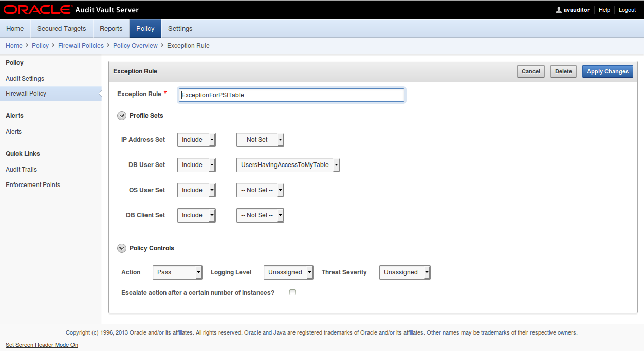The image size is (644, 351).
Task: Open UsersHavingAccessToMyTable dropdown
Action: 288,165
